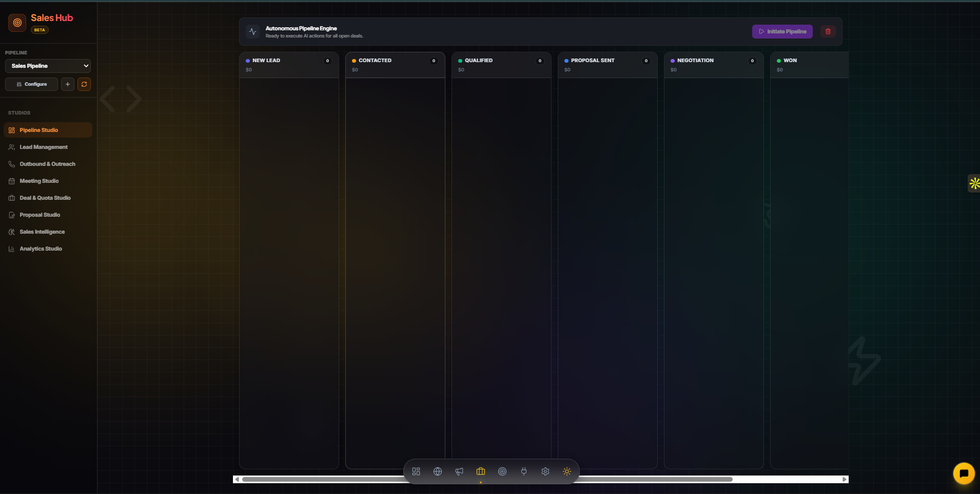Click the orange refresh pipeline icon
Screen dimensions: 980x494
tap(84, 84)
